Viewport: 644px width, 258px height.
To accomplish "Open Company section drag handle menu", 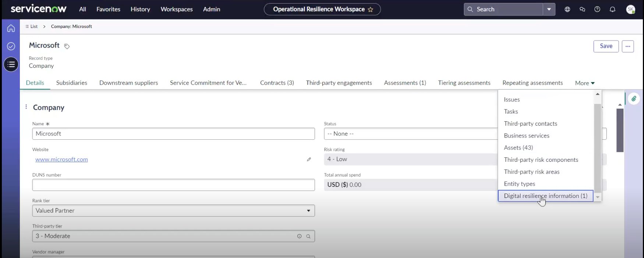I will pyautogui.click(x=26, y=107).
